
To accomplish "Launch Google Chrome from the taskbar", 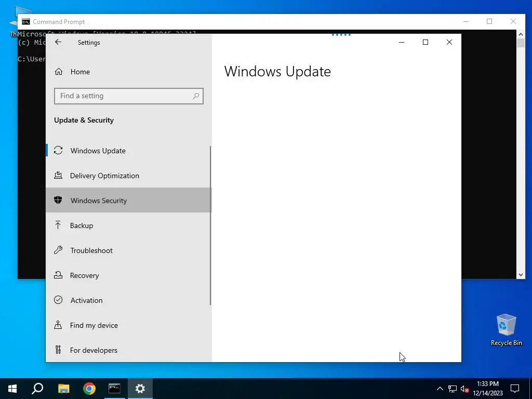I will 89,389.
